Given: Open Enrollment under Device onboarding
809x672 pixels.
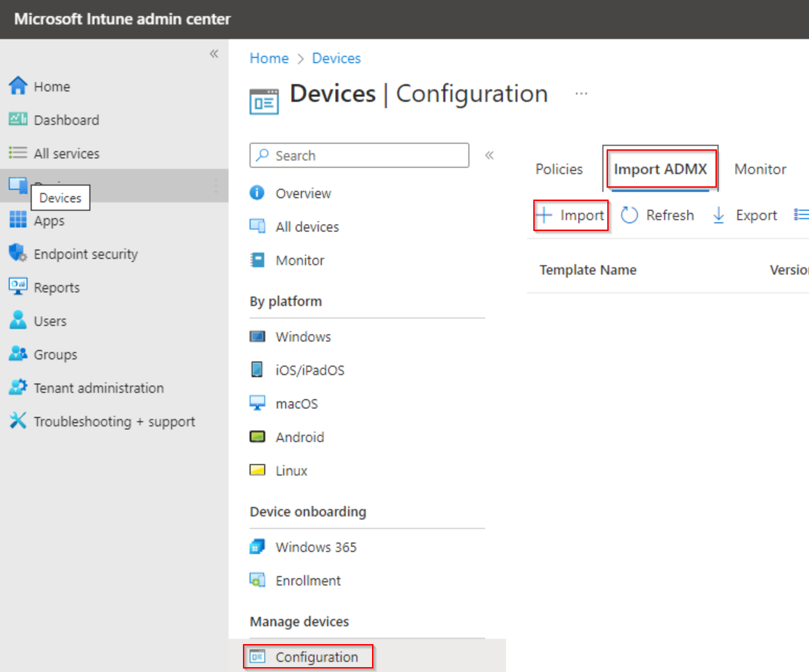Looking at the screenshot, I should 308,581.
